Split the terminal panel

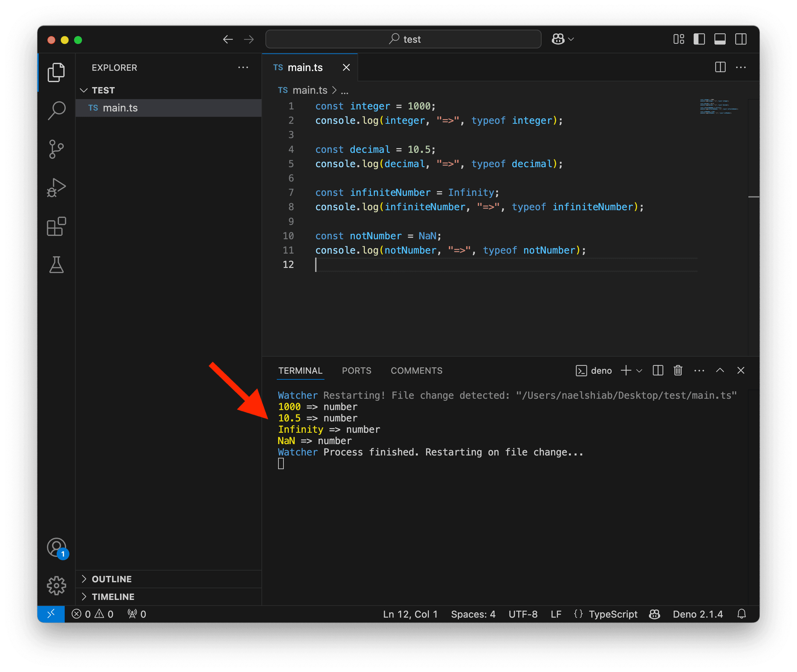coord(658,370)
